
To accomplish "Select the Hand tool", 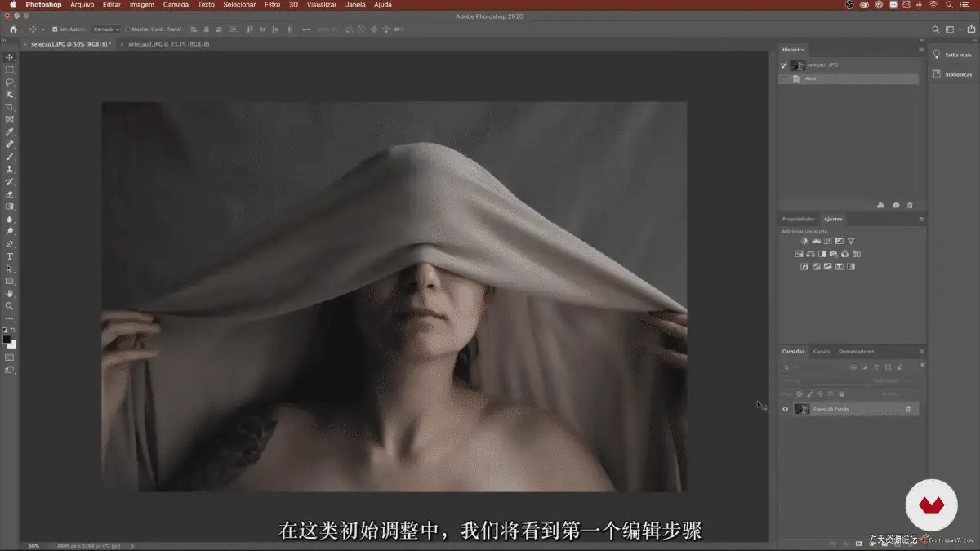I will pyautogui.click(x=10, y=294).
